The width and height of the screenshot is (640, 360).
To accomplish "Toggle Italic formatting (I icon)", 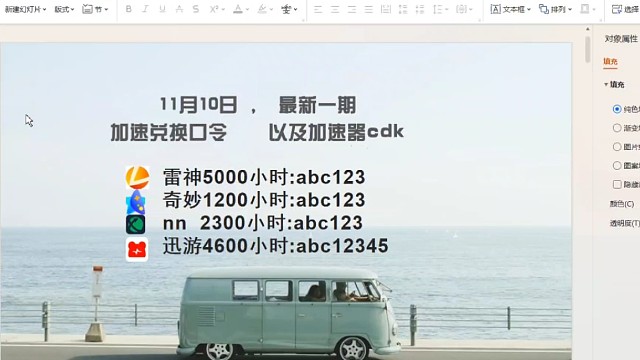I will [145, 9].
